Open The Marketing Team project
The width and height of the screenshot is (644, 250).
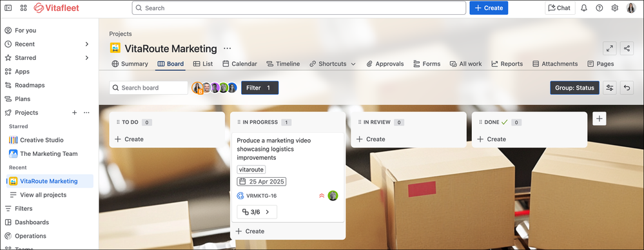point(49,154)
